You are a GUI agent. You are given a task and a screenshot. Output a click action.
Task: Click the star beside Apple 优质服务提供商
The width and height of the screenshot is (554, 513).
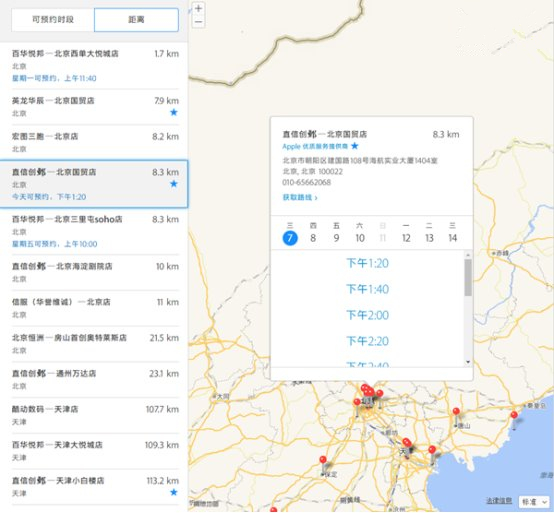coord(355,146)
